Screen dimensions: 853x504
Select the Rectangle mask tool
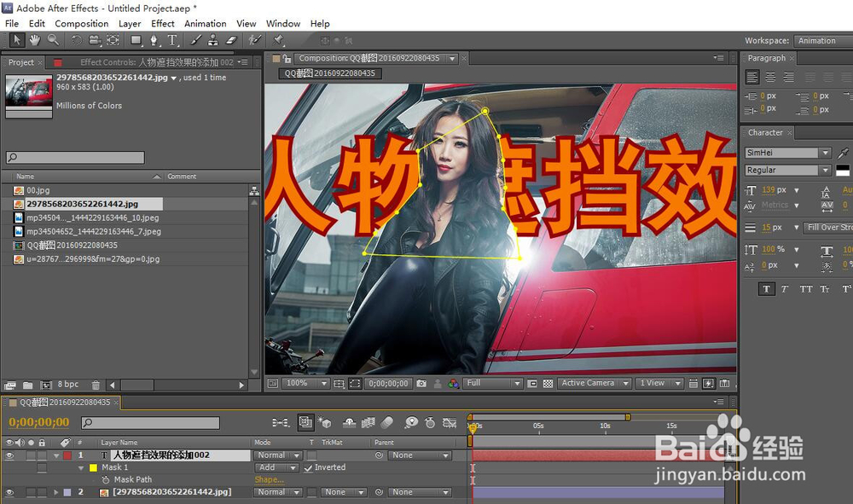[x=136, y=40]
